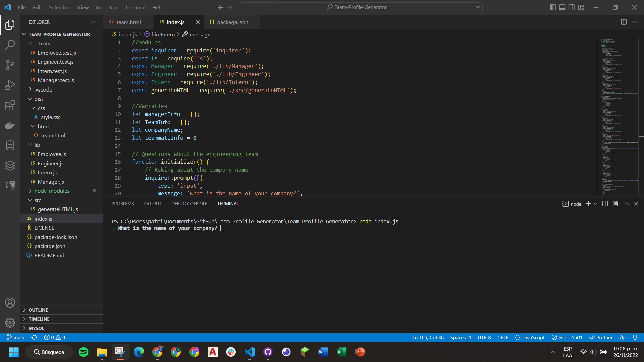This screenshot has height=362, width=644.
Task: Open the Run menu
Action: click(x=113, y=7)
